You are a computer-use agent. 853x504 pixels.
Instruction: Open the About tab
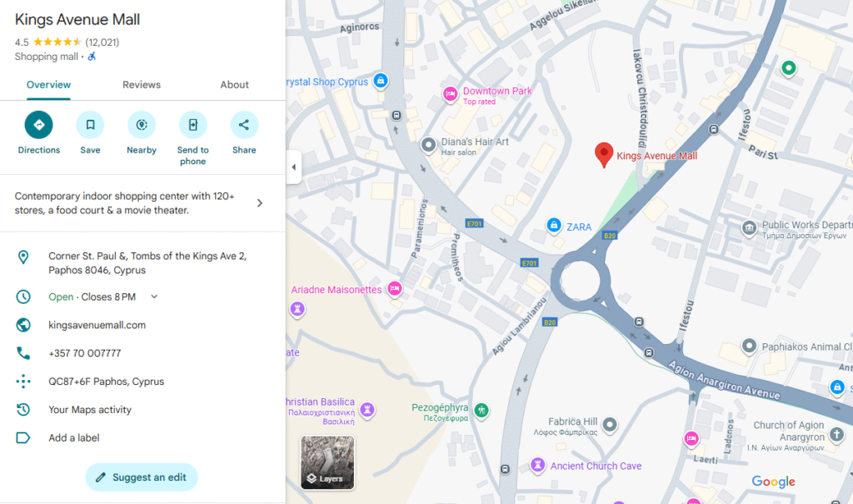click(234, 85)
